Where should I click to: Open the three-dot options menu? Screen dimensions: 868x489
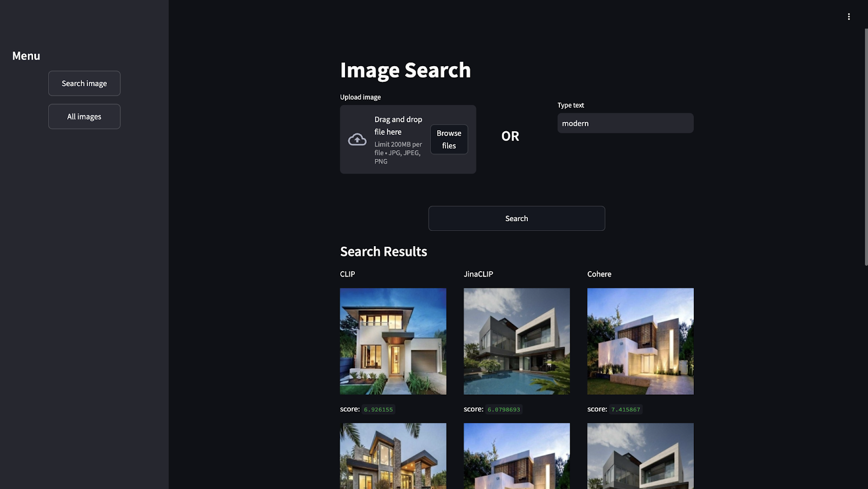(x=848, y=17)
